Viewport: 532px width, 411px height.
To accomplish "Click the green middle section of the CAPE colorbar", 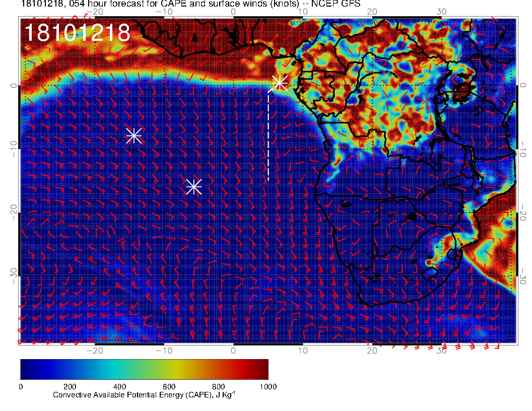I will click(x=144, y=369).
